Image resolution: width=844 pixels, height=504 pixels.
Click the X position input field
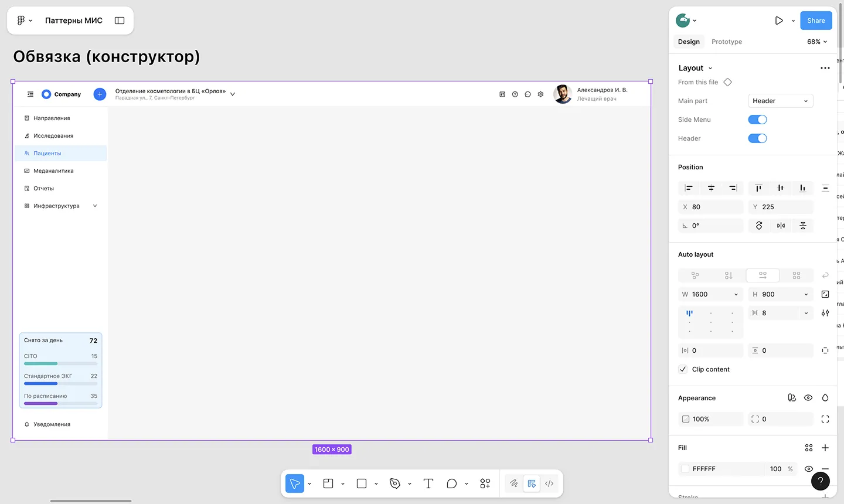point(715,207)
